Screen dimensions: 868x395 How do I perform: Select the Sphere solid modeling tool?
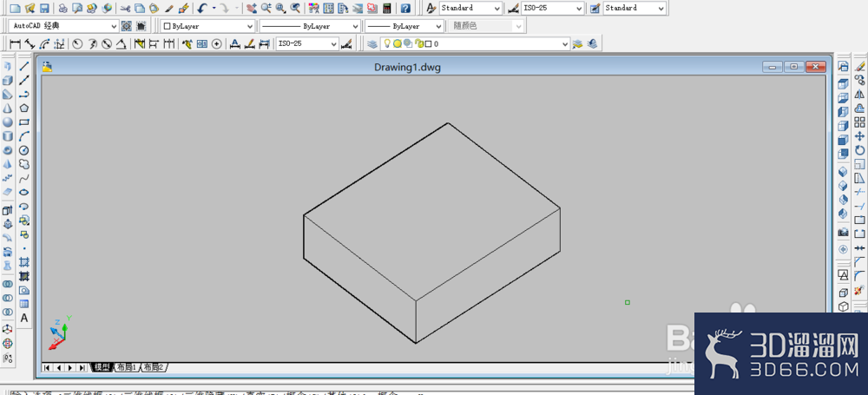point(8,122)
